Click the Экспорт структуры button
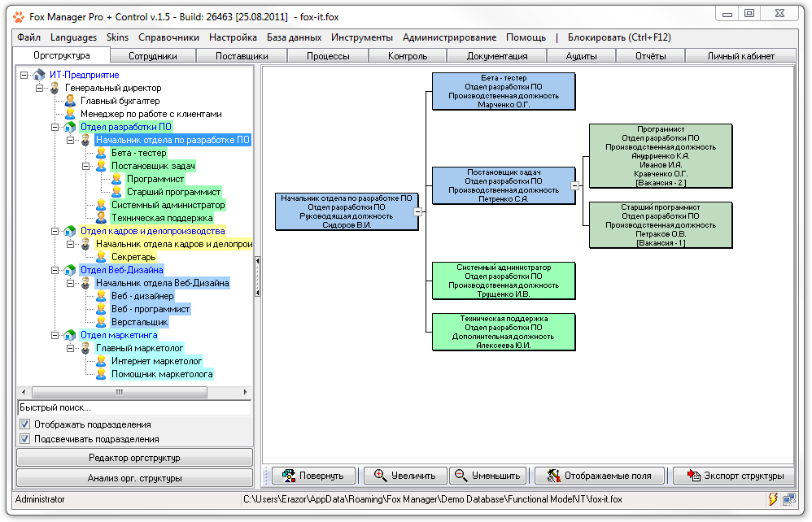The height and width of the screenshot is (522, 812). [735, 476]
